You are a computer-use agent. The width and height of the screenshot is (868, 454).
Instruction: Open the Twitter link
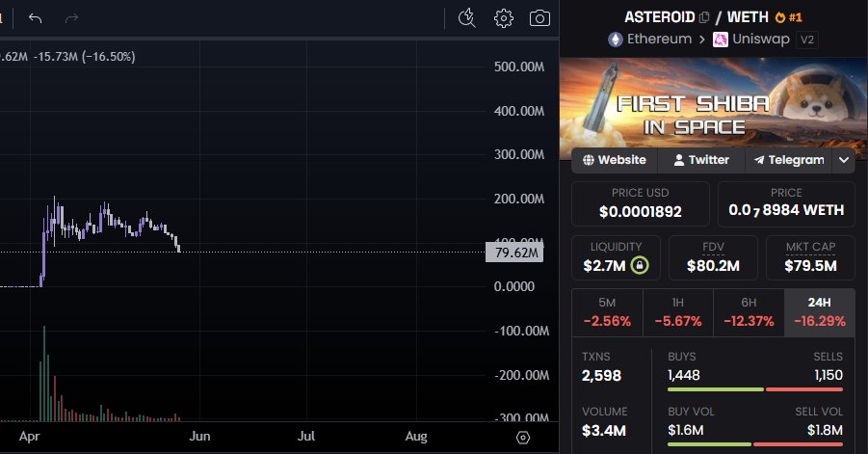[x=701, y=160]
